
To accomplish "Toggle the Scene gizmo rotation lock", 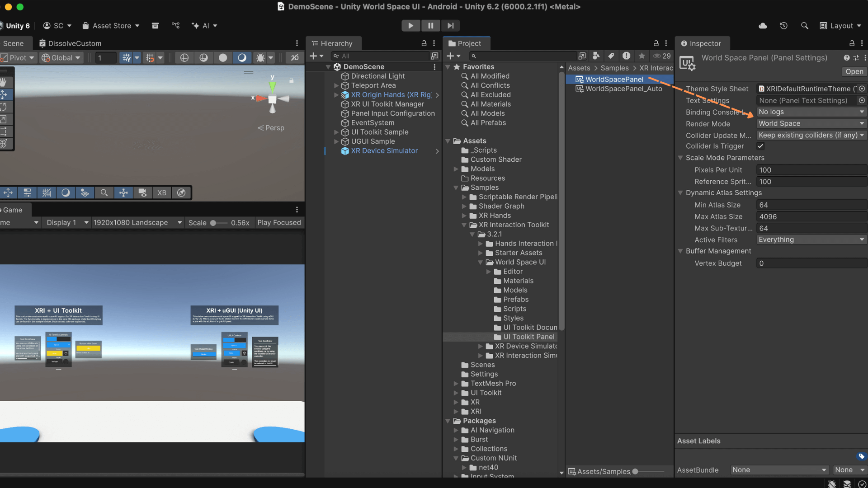I will (292, 80).
